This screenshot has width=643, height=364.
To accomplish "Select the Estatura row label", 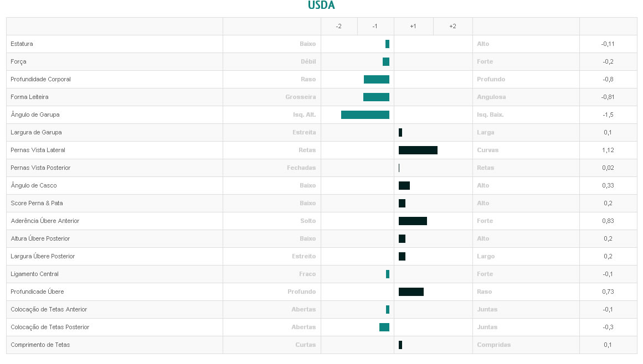I will 22,44.
